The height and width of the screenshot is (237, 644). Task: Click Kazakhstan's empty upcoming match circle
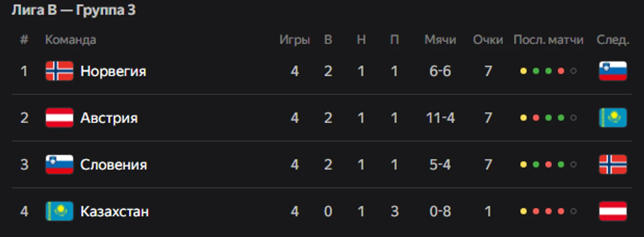pos(573,211)
